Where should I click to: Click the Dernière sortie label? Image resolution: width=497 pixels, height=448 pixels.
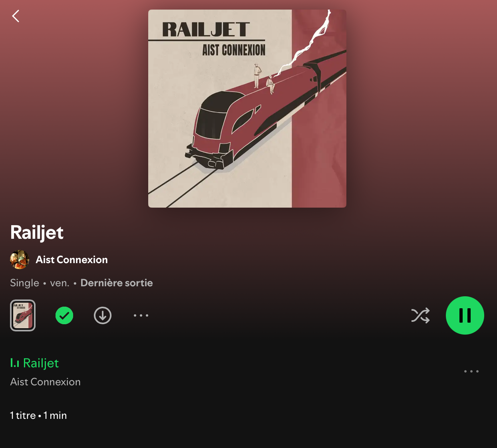tap(117, 283)
